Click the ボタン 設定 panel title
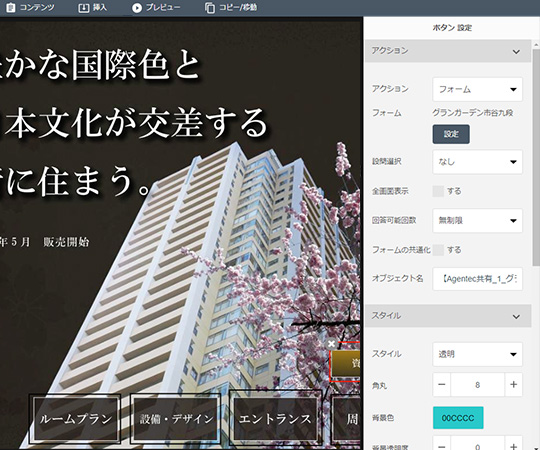 [452, 28]
